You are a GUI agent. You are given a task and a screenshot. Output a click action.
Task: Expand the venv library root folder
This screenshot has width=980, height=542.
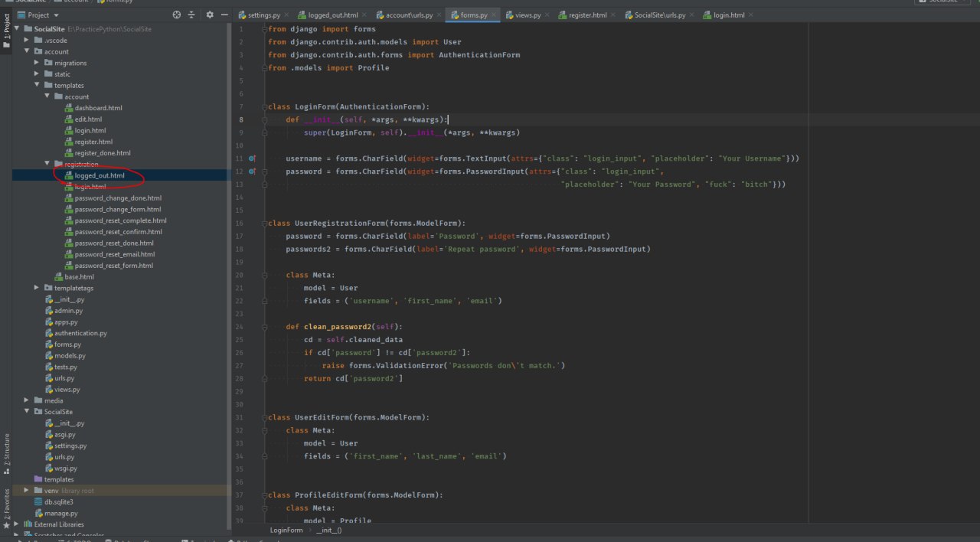[27, 491]
